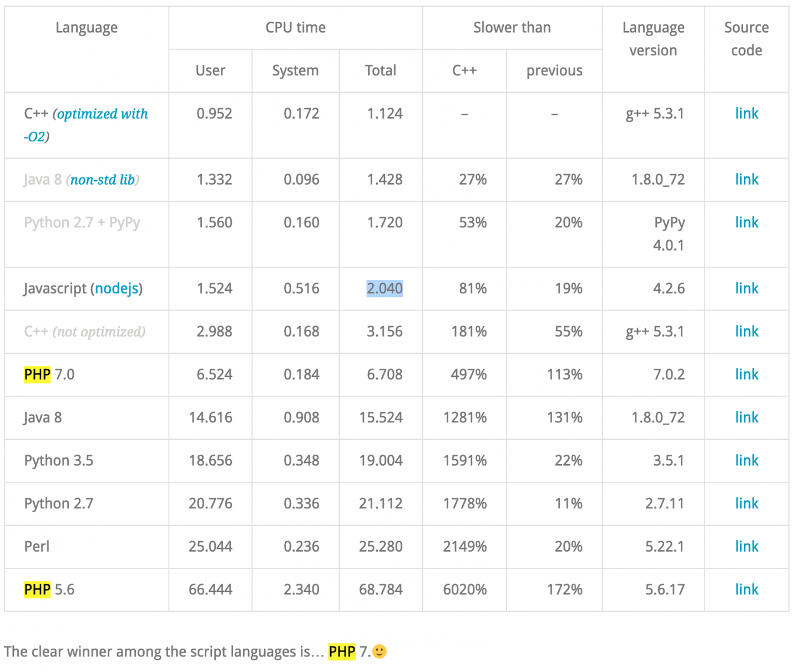799x672 pixels.
Task: Open the source link in Java 8 non-std lib row
Action: (746, 180)
